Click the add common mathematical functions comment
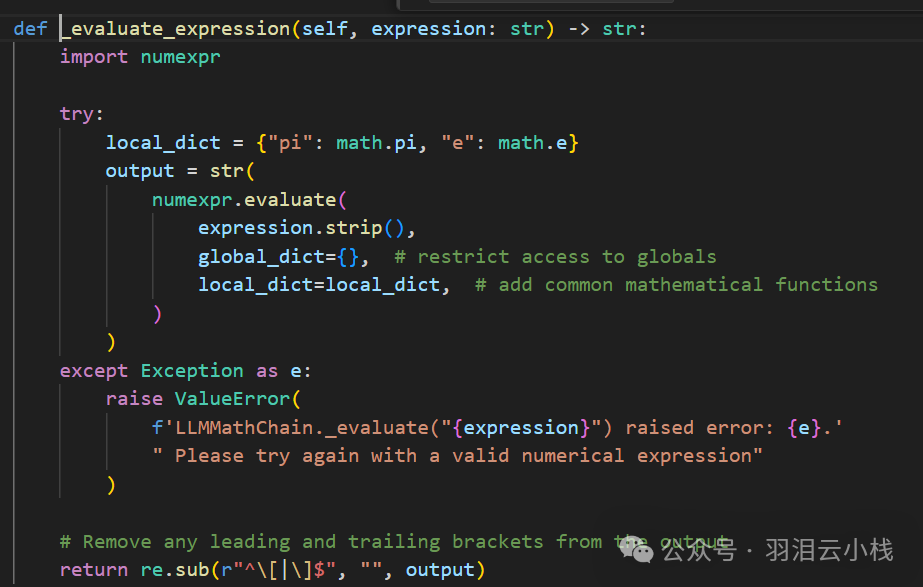 pos(676,285)
